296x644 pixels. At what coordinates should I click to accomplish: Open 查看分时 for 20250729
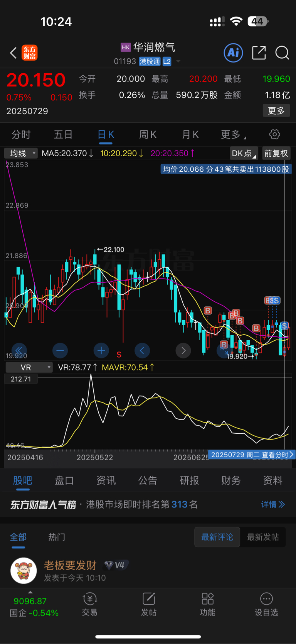tap(252, 455)
